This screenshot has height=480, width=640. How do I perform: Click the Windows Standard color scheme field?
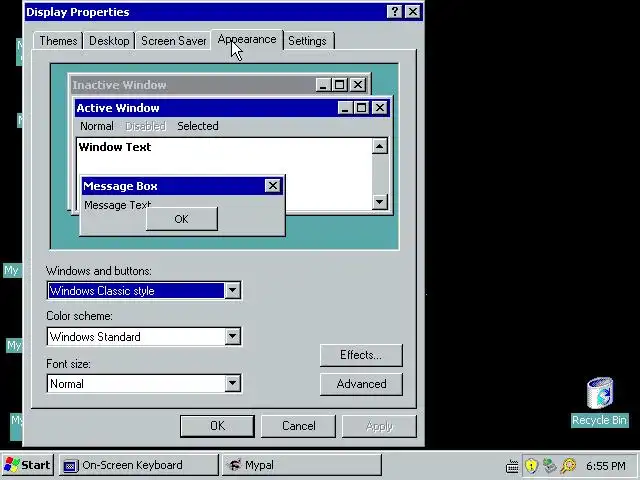coord(144,336)
